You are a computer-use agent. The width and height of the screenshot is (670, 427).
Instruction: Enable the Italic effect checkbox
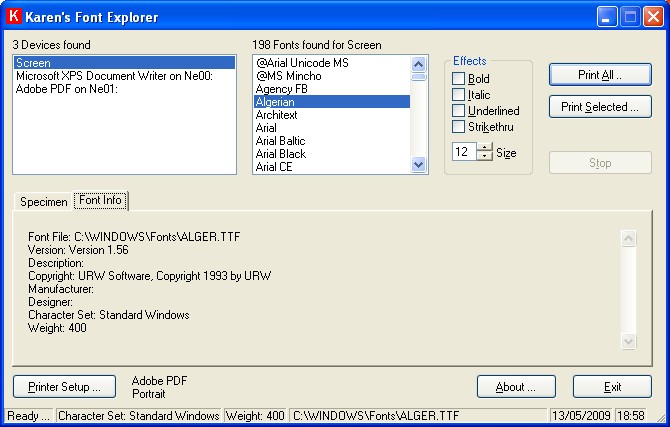(x=458, y=94)
